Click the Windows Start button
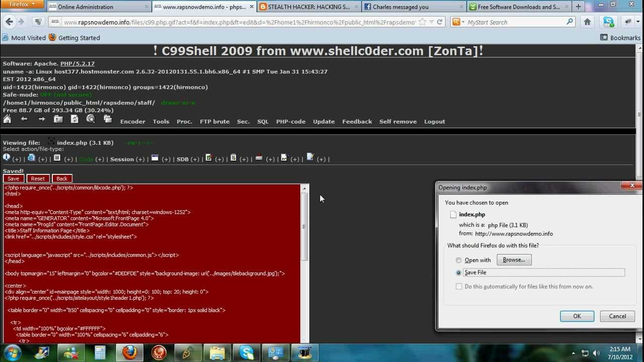This screenshot has width=644, height=362. 12,352
